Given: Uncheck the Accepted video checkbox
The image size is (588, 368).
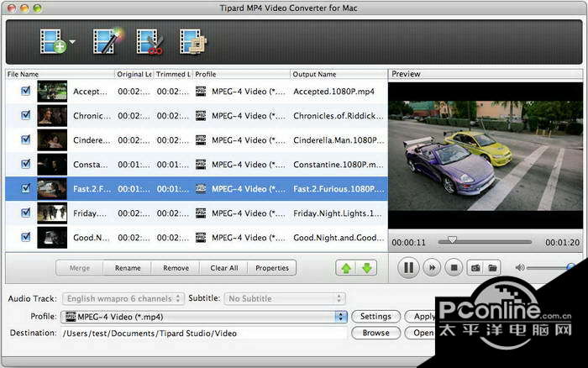Looking at the screenshot, I should point(25,91).
